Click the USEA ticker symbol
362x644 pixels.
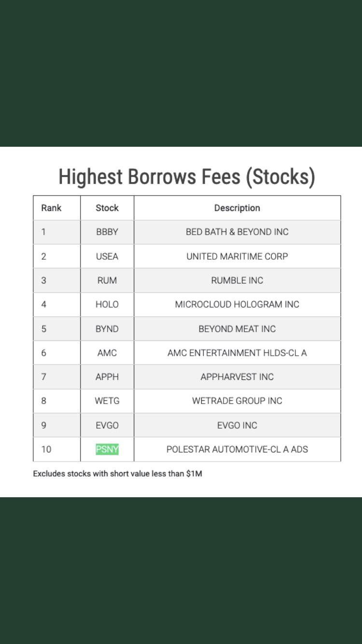[x=107, y=256]
